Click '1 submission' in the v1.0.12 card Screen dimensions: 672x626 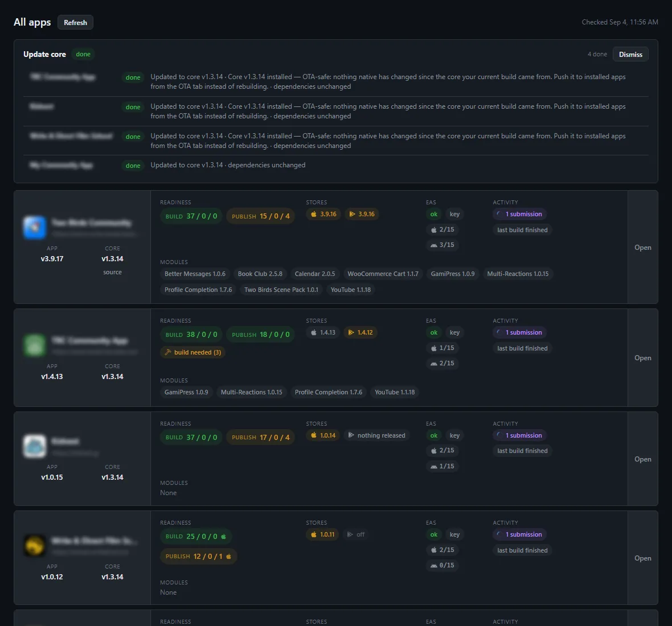click(x=519, y=534)
